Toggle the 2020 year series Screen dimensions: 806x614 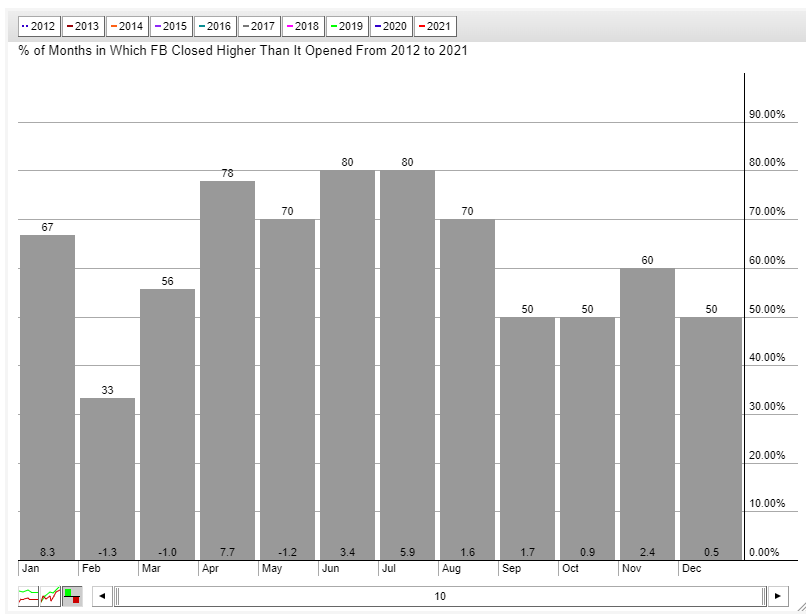[391, 26]
